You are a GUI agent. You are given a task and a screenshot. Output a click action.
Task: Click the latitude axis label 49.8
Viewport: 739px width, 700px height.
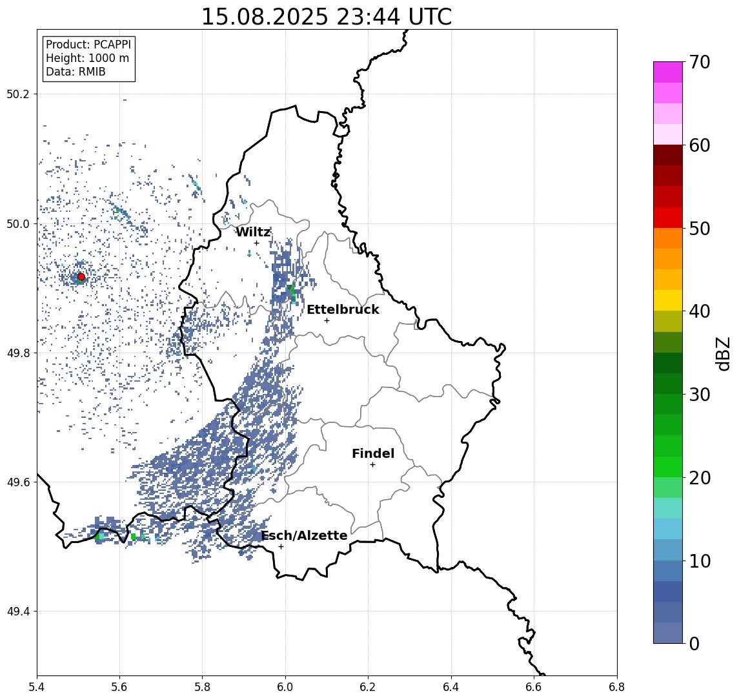click(18, 353)
